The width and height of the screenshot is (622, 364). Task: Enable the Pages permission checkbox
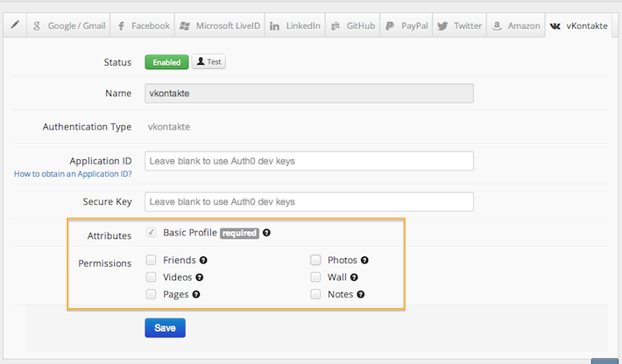pyautogui.click(x=152, y=294)
